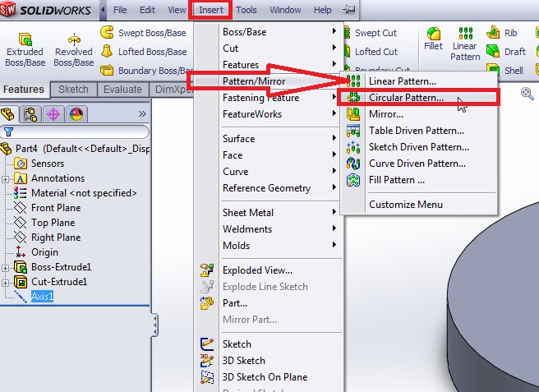Screen dimensions: 539x392
Task: Expand the Cut-Extrude1 feature node
Action: (x=5, y=283)
